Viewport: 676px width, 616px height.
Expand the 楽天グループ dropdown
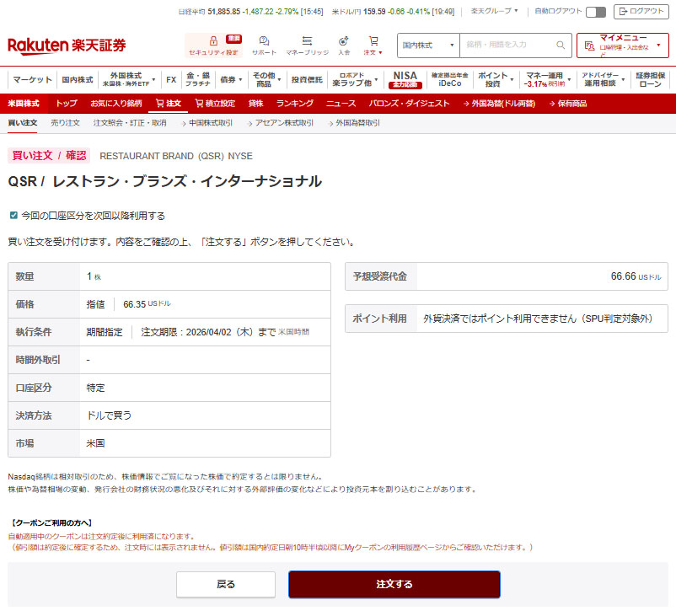coord(494,12)
